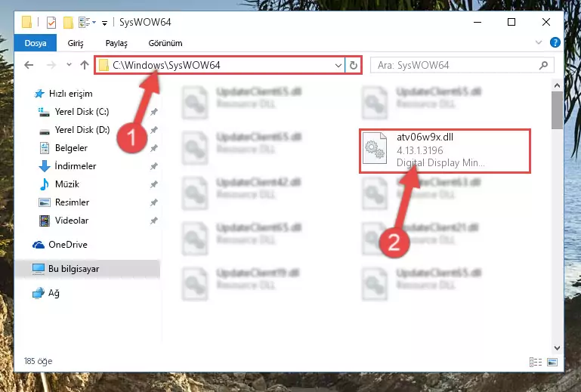Image resolution: width=581 pixels, height=392 pixels.
Task: Select Ağ in navigation pane
Action: 54,293
